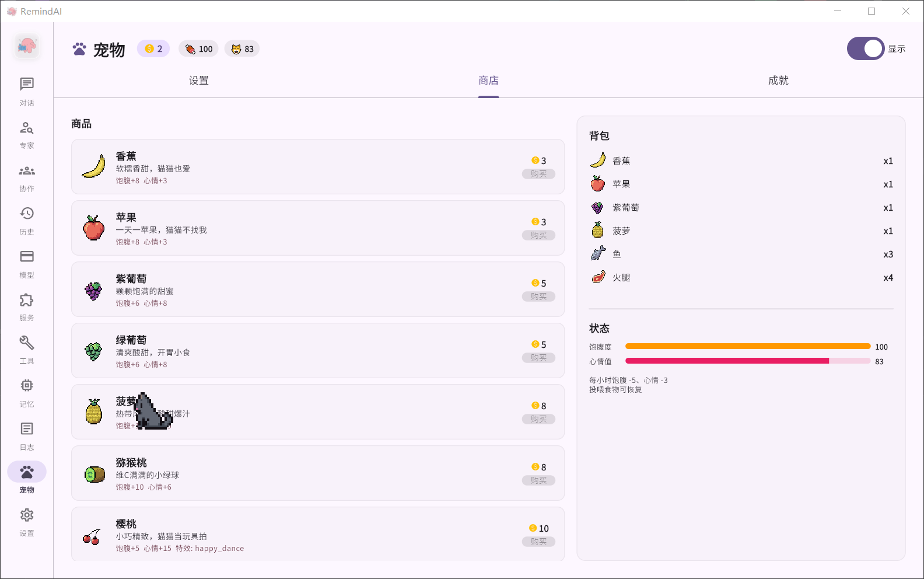Viewport: 924px width, 579px height.
Task: Click the 饱腹度 orange progress bar
Action: pyautogui.click(x=748, y=347)
